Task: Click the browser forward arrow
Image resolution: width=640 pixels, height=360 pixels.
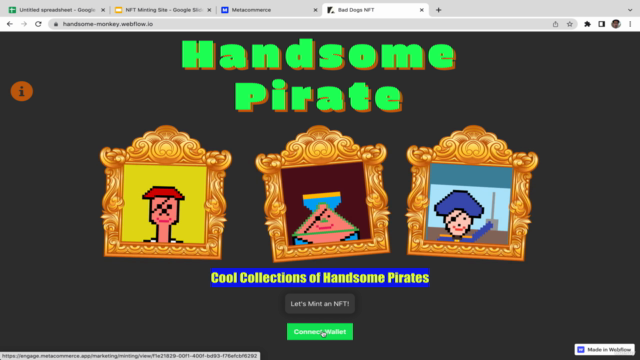Action: point(24,24)
